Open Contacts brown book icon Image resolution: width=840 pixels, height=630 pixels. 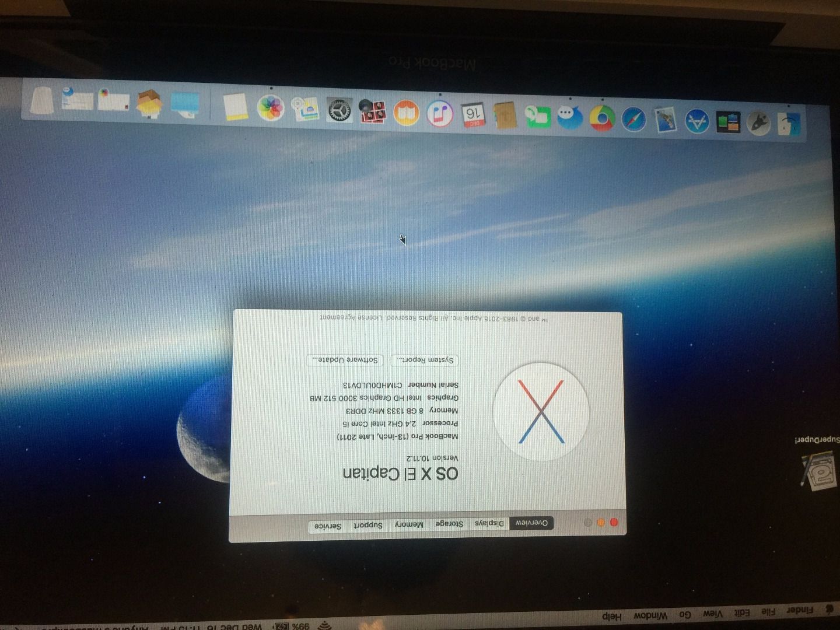505,115
